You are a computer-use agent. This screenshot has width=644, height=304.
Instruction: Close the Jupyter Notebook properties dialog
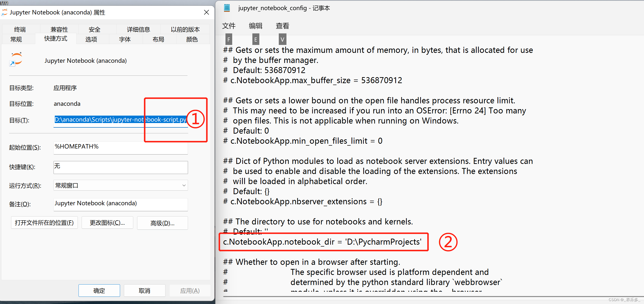pyautogui.click(x=206, y=12)
